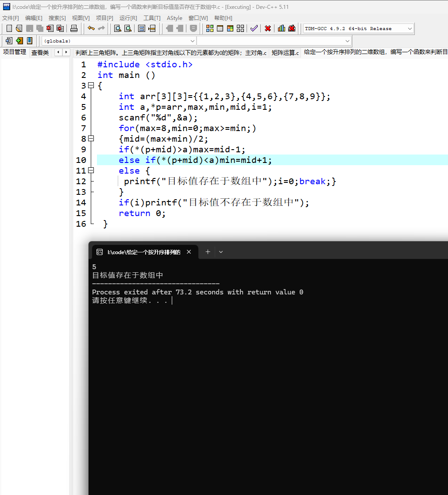448x495 pixels.
Task: Click the scanf("%d",&a); code line
Action: pyautogui.click(x=158, y=118)
